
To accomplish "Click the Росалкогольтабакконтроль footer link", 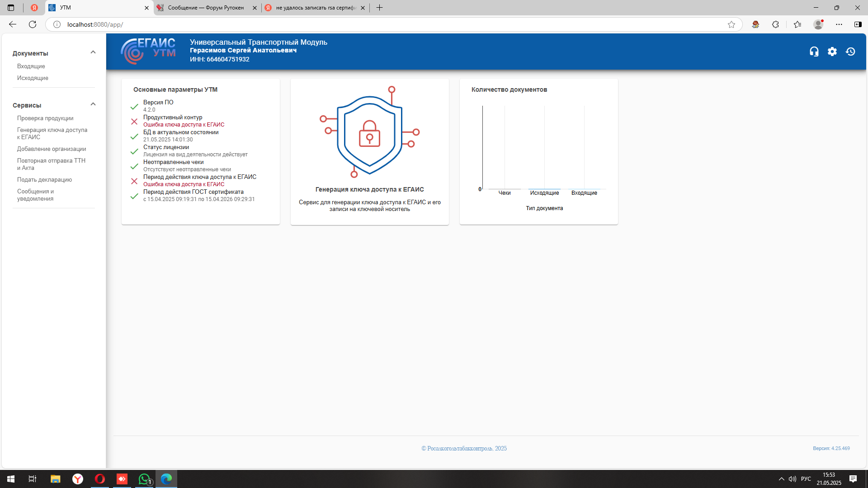I will (x=464, y=448).
